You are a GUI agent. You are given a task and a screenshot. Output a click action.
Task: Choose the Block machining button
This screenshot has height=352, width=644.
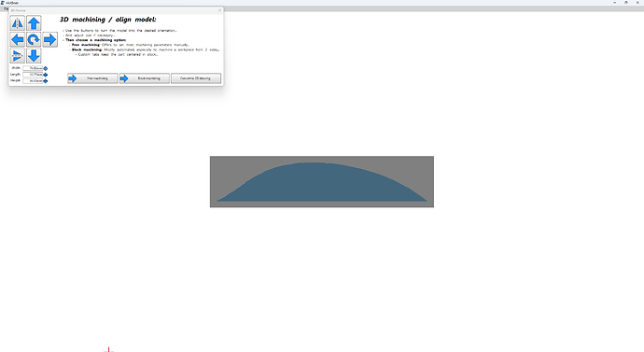click(x=144, y=78)
